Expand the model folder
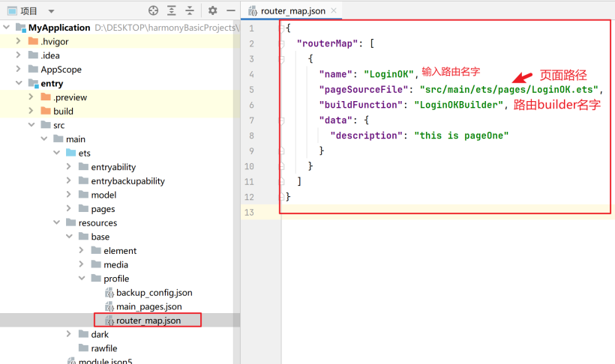The height and width of the screenshot is (364, 615). (x=69, y=194)
